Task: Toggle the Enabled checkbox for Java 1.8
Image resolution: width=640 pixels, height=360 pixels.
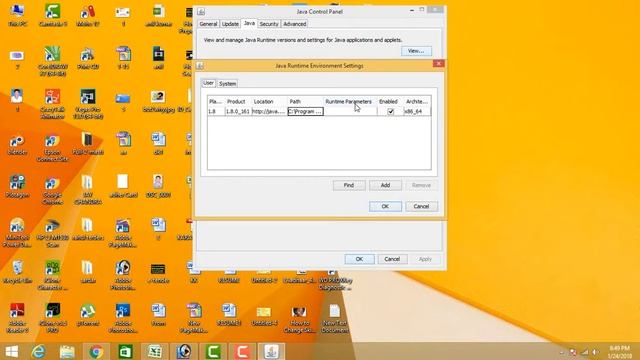Action: click(391, 111)
